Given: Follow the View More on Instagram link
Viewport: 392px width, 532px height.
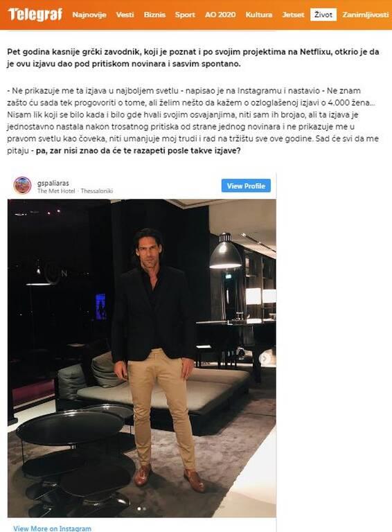Looking at the screenshot, I should [52, 529].
